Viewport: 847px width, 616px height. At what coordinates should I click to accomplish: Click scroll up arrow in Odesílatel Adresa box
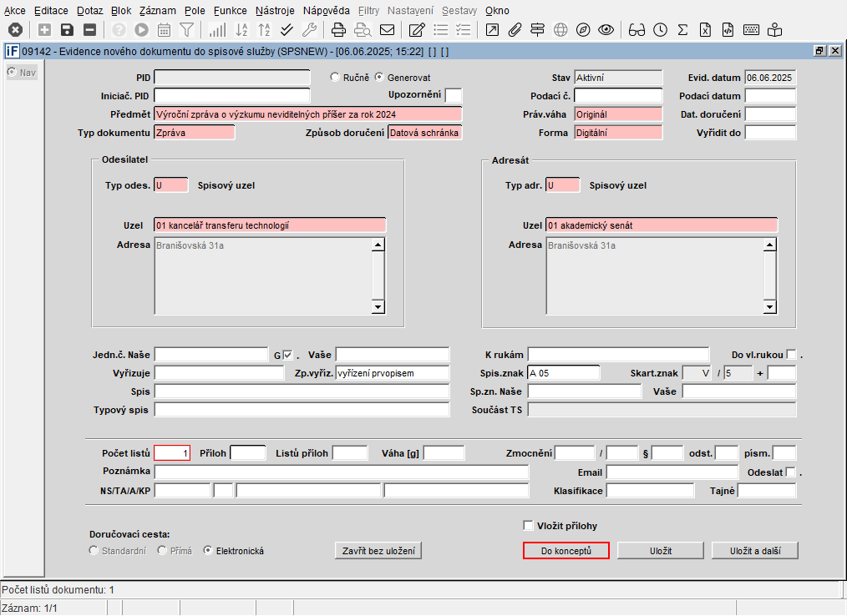pyautogui.click(x=378, y=245)
